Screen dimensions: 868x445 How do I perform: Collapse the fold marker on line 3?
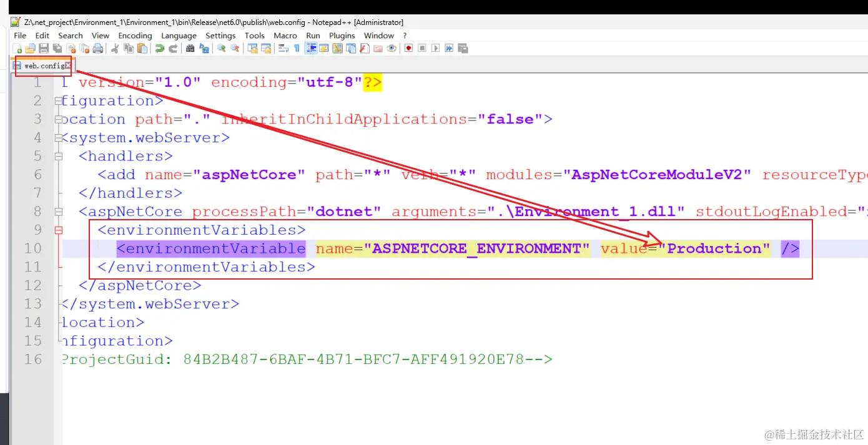(x=58, y=119)
